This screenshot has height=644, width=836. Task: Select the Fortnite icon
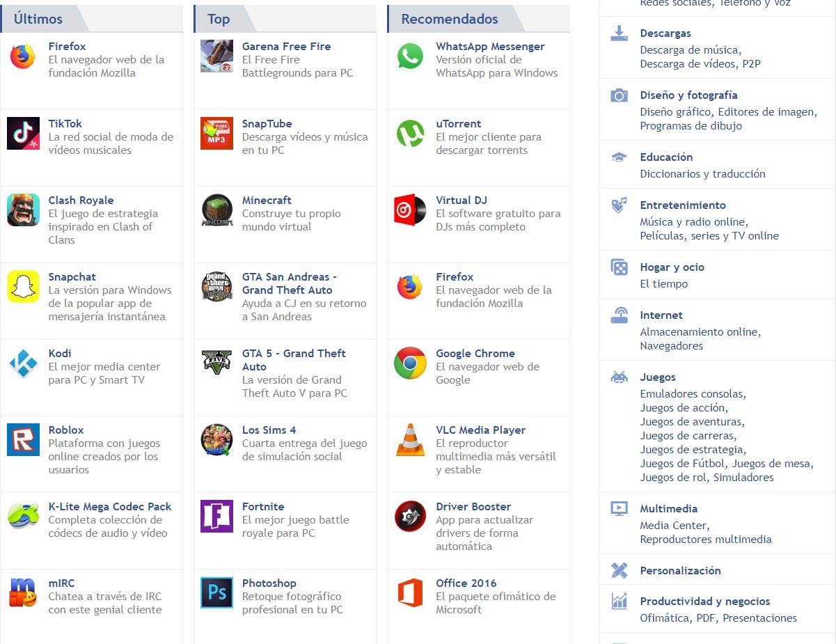(x=216, y=517)
